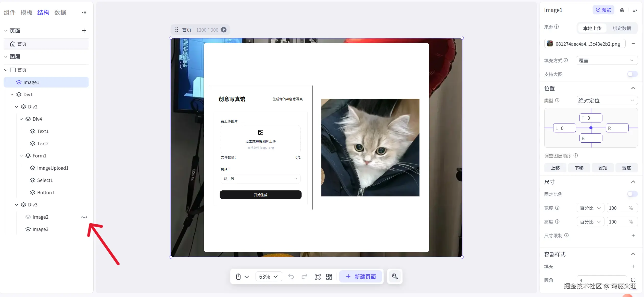Enable the 支持大图 switch

632,74
